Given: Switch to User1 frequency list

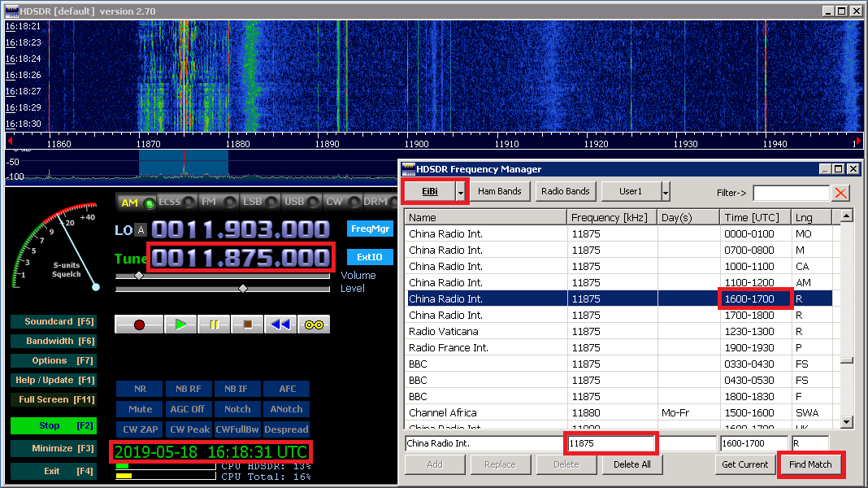Looking at the screenshot, I should (631, 191).
